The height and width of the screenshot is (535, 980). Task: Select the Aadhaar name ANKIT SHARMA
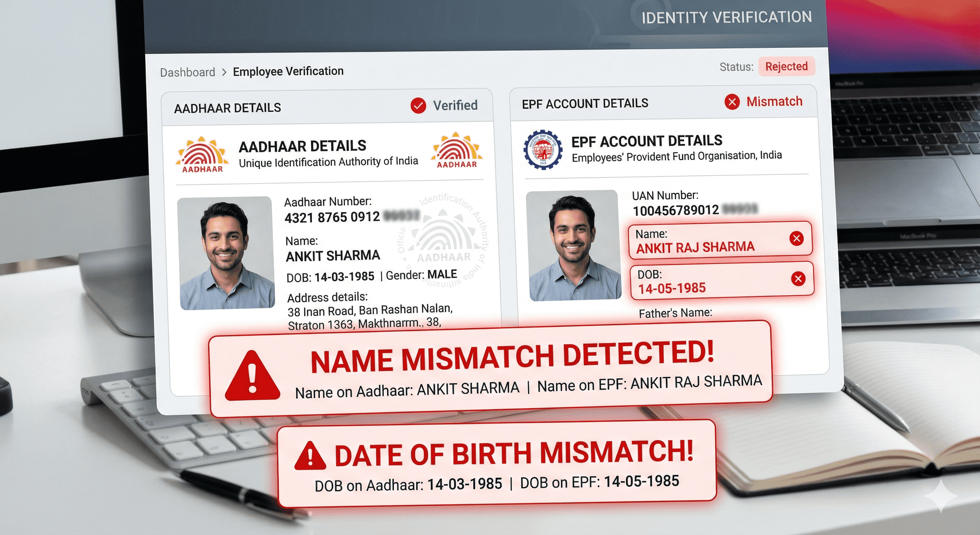point(333,256)
